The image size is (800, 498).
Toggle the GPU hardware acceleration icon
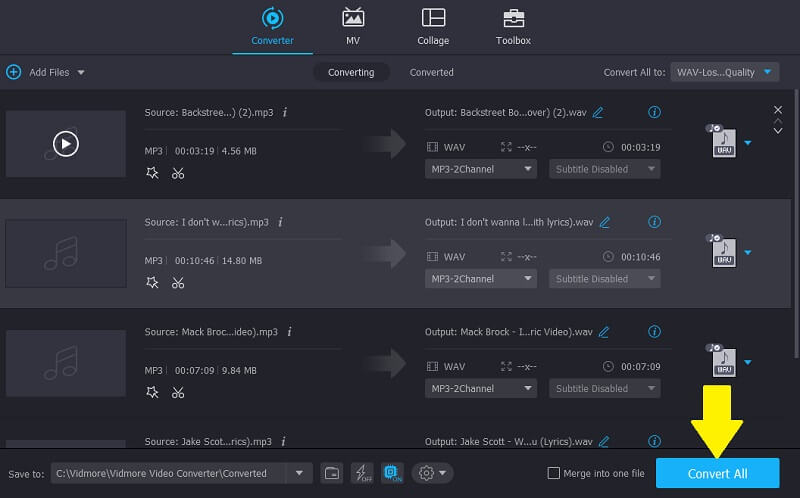pos(392,473)
